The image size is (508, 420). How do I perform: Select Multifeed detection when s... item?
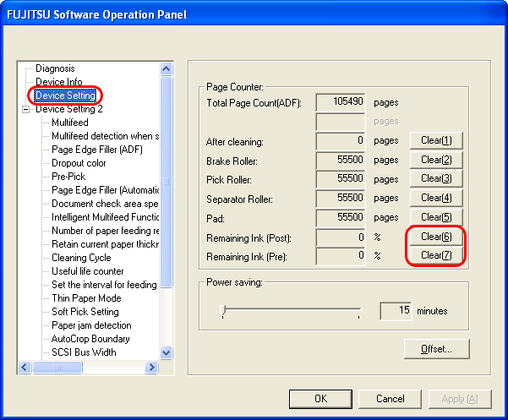pyautogui.click(x=106, y=136)
